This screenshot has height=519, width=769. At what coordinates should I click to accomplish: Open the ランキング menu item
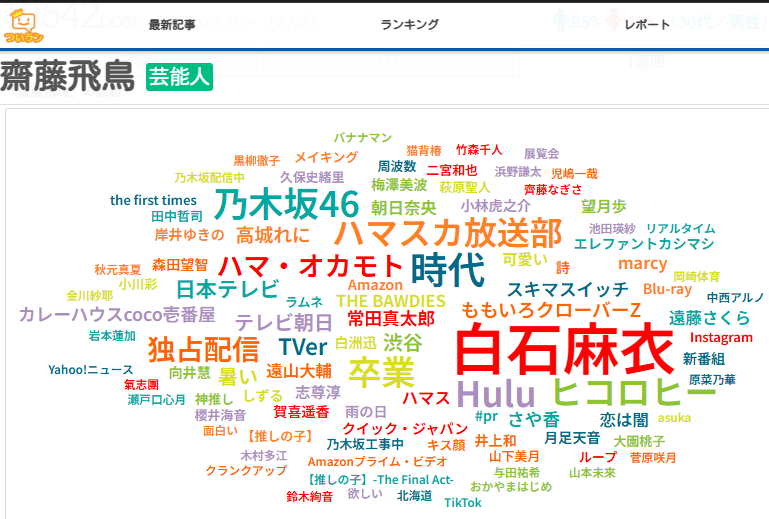click(x=410, y=24)
